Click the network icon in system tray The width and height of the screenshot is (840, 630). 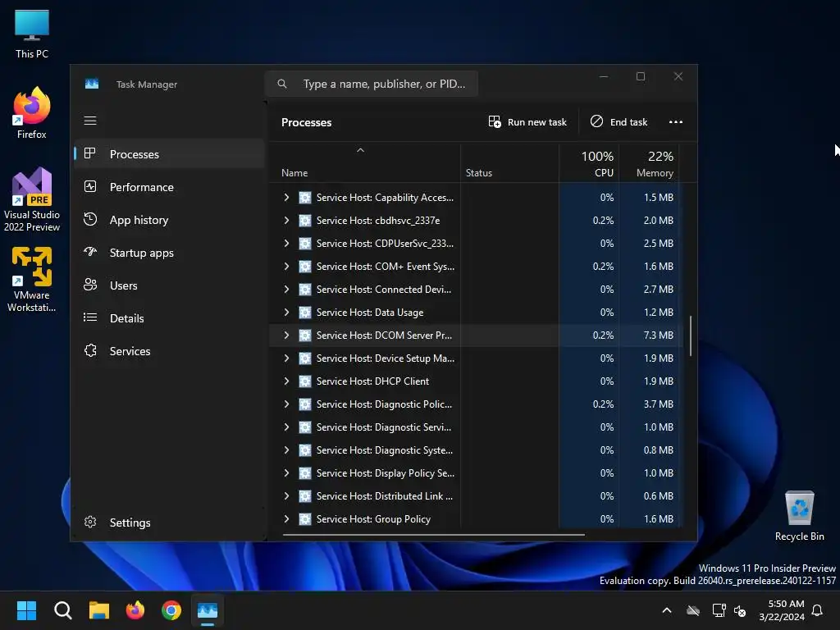(719, 610)
